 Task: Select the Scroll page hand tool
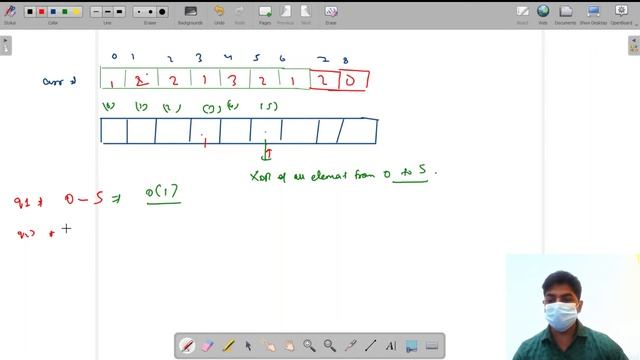(x=289, y=346)
